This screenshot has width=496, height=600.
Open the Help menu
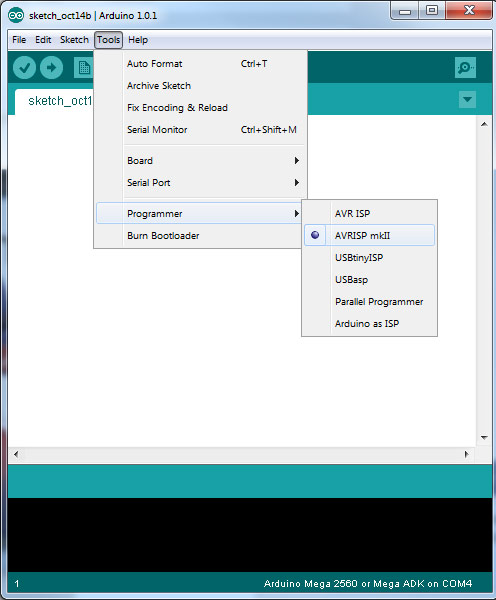[x=138, y=40]
